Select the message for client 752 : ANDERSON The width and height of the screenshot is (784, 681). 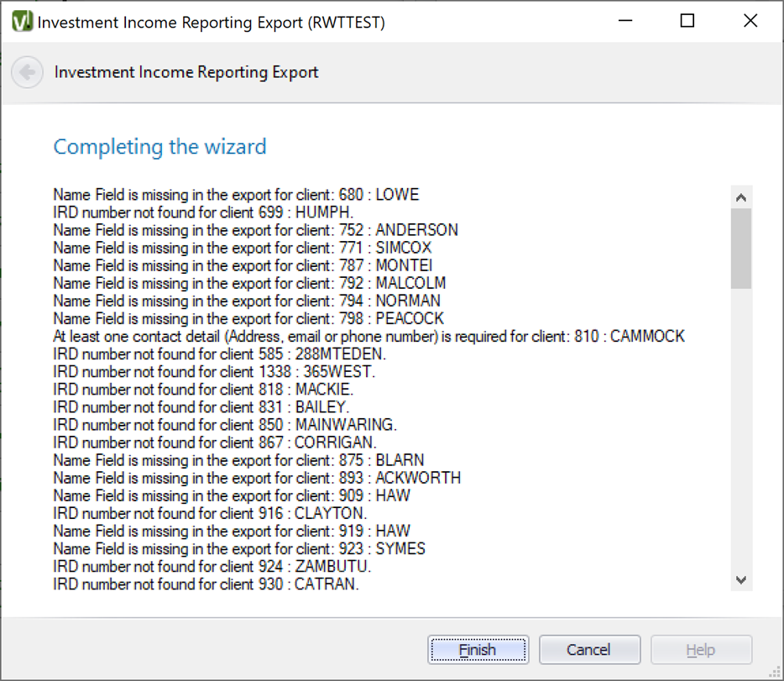pos(255,230)
